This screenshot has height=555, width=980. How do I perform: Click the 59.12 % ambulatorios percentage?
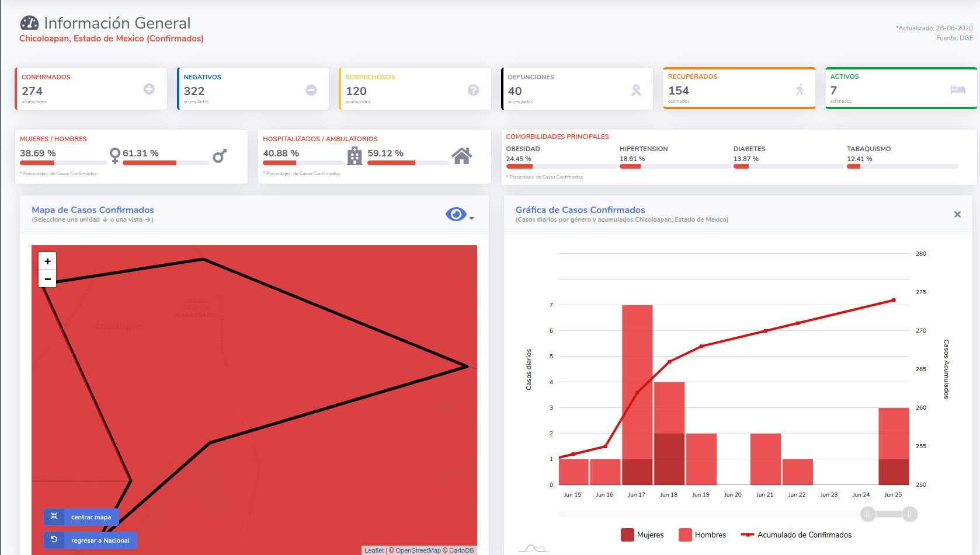click(x=385, y=153)
